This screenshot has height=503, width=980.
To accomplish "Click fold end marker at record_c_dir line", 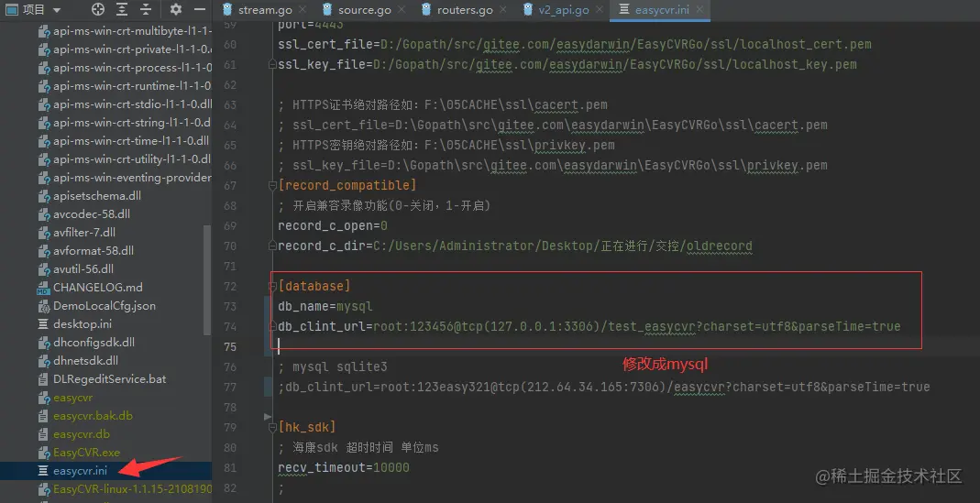I will tap(272, 246).
